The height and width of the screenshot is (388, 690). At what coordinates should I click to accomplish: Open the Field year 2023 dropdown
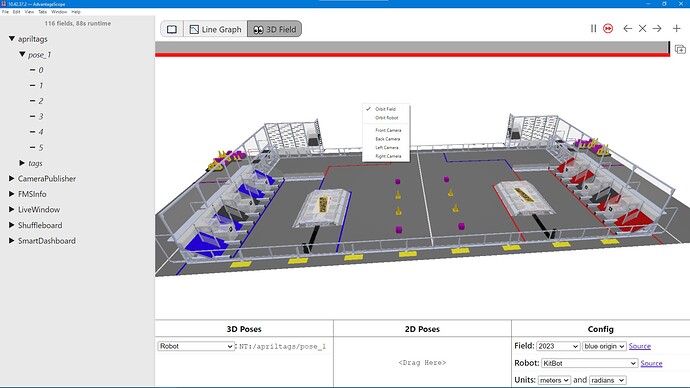point(558,346)
